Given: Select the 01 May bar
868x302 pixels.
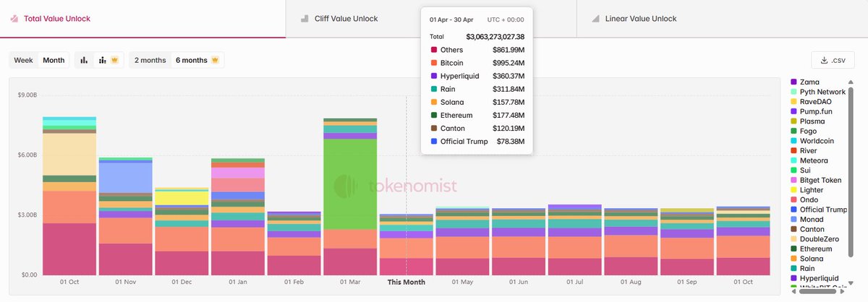Looking at the screenshot, I should (462, 241).
